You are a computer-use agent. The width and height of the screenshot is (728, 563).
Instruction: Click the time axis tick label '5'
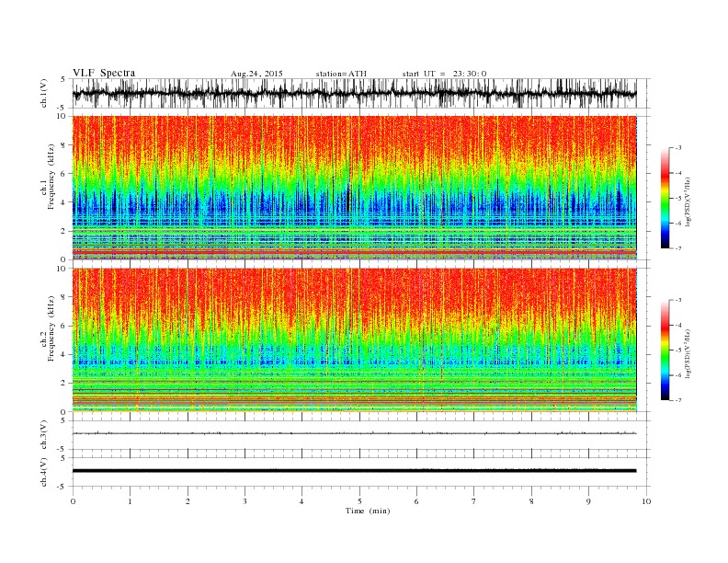coord(359,501)
